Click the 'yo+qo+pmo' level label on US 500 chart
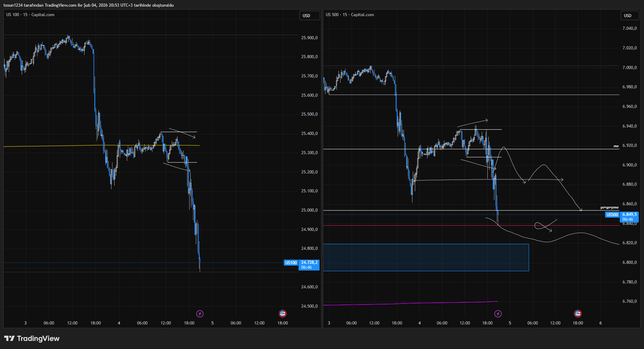644x349 pixels. 610,207
